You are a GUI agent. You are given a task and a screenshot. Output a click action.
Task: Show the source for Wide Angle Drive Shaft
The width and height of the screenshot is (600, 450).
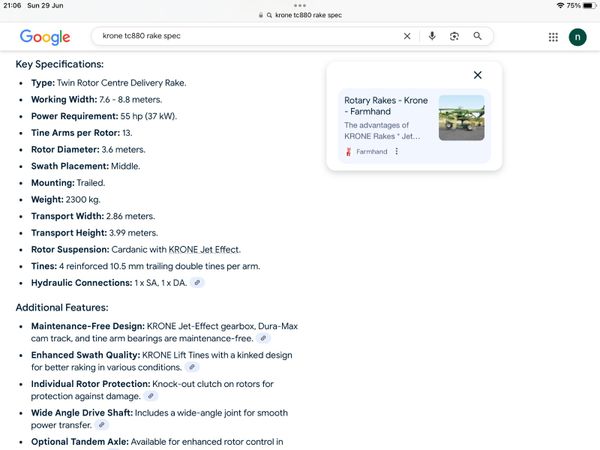coord(101,425)
